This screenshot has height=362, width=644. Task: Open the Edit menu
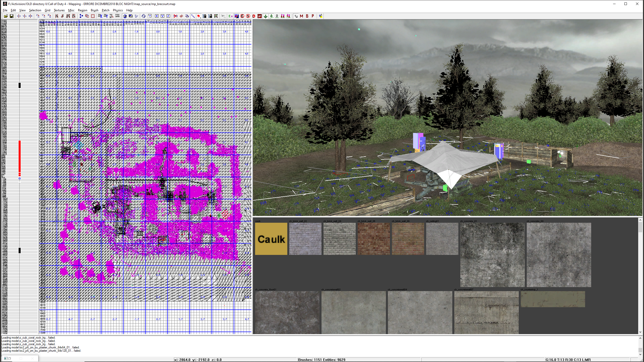pos(13,10)
